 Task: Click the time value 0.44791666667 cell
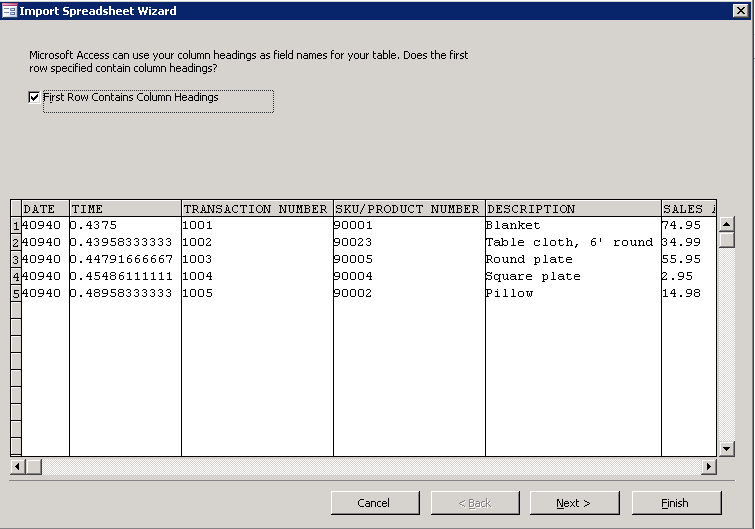coord(125,259)
